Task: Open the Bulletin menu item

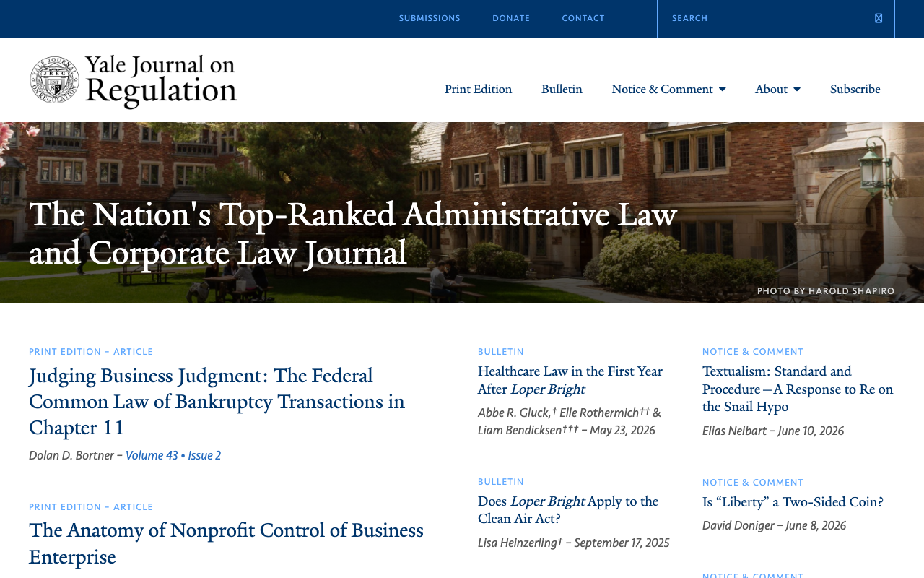Action: coord(562,89)
